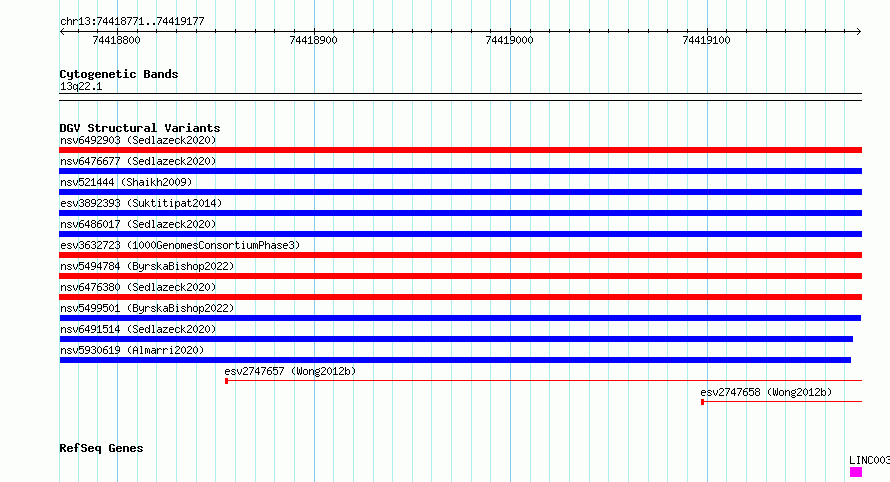
Task: Click the Cytogenetic Bands track title
Action: click(x=119, y=74)
